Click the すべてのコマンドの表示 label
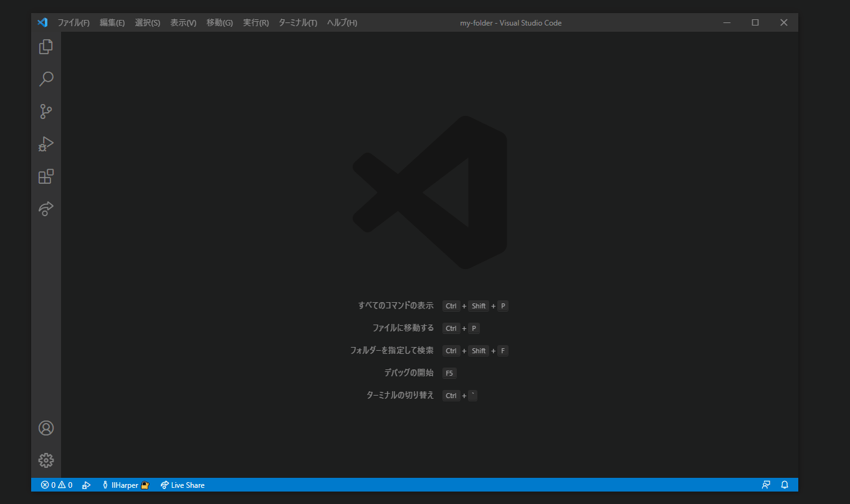The width and height of the screenshot is (850, 504). coord(396,305)
